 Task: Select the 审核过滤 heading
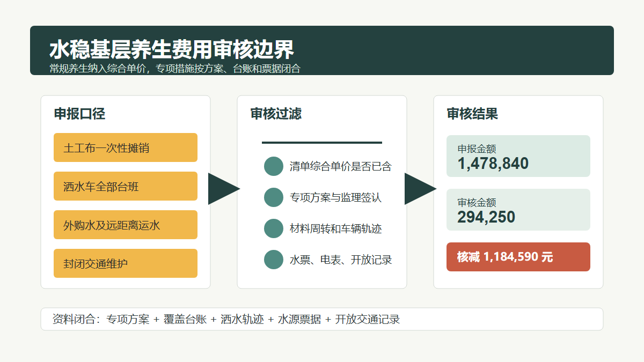click(276, 114)
